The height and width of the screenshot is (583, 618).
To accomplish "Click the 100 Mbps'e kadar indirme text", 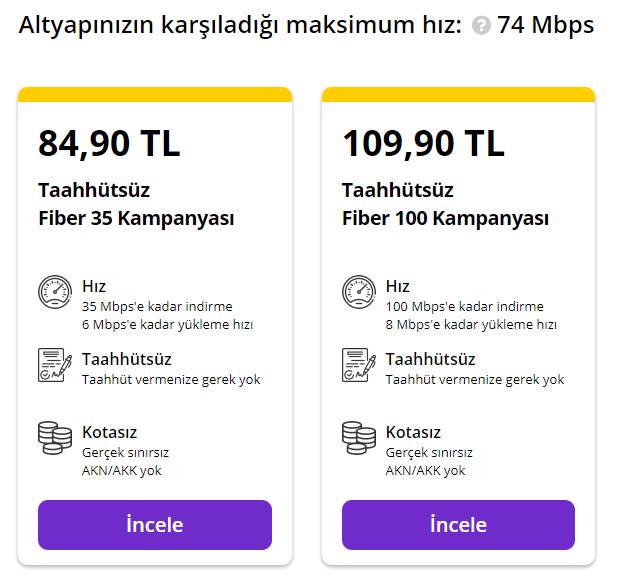I will tap(464, 306).
